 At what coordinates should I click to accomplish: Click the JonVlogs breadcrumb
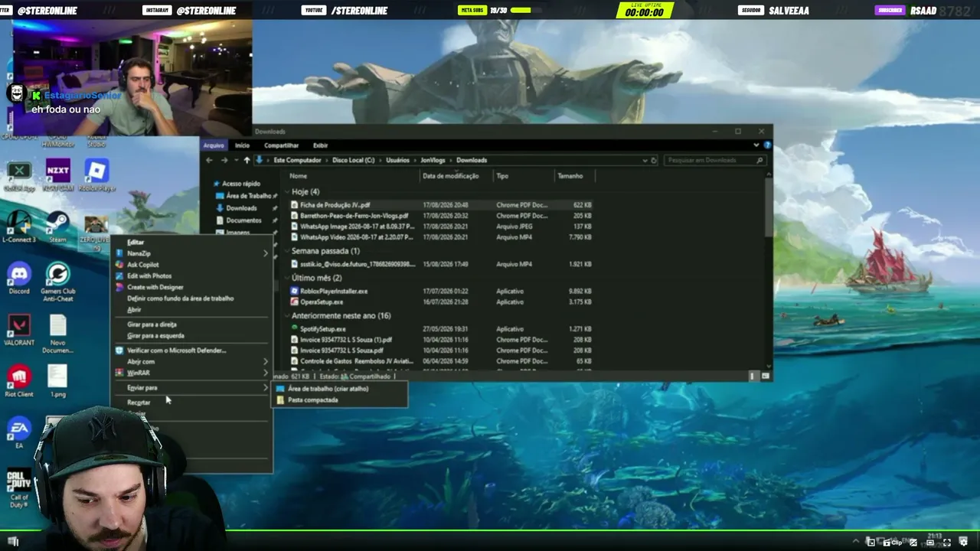coord(433,160)
